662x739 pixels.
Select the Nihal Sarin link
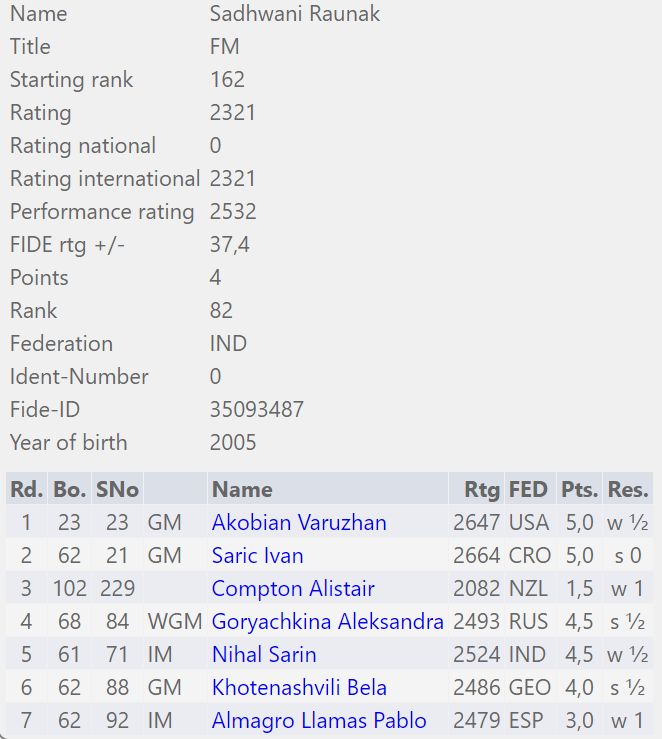(264, 654)
